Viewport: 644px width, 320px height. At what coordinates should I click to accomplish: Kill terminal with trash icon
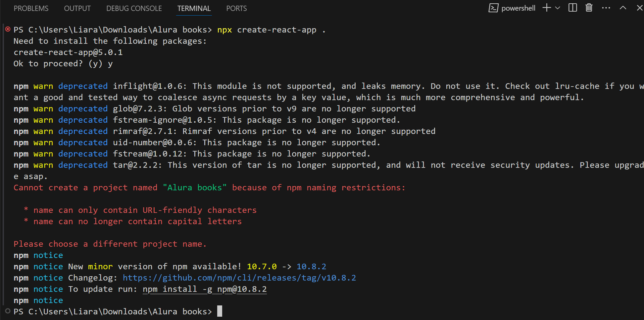click(589, 8)
